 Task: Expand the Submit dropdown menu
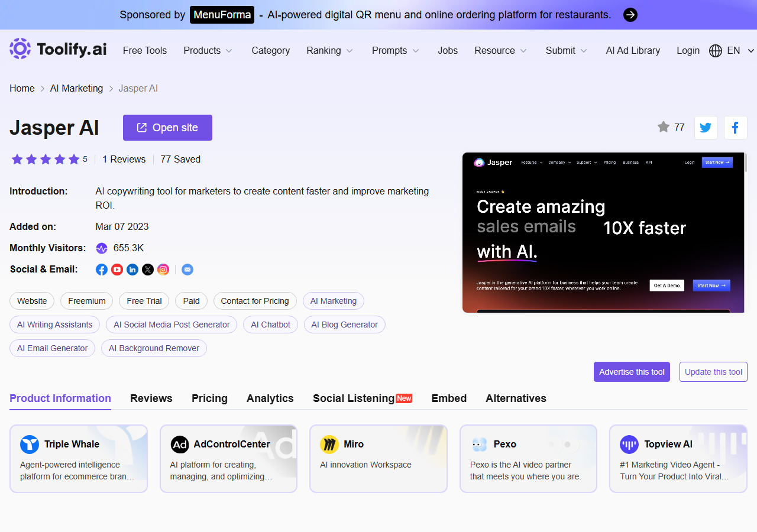tap(567, 51)
